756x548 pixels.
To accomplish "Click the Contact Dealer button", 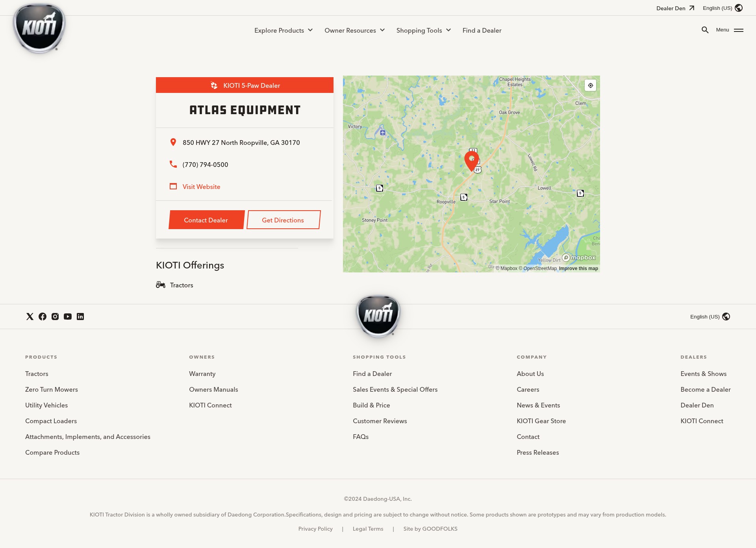I will point(206,220).
